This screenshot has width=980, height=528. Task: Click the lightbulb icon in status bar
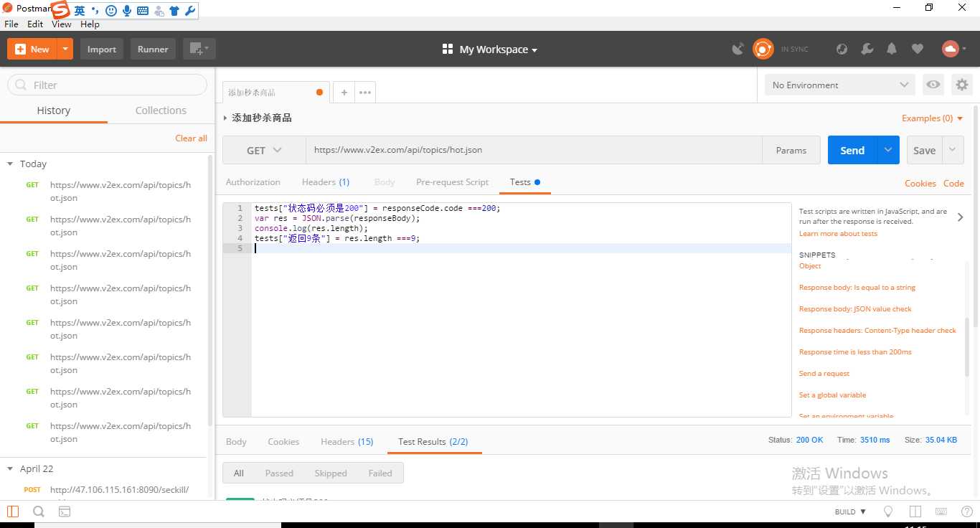click(888, 511)
